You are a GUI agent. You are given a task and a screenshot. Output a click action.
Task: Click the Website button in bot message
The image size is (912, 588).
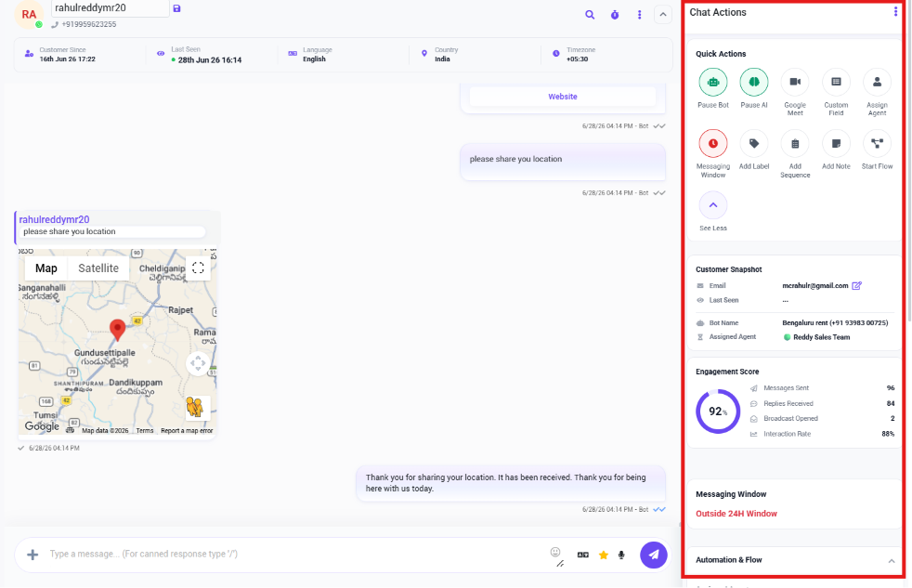tap(563, 97)
